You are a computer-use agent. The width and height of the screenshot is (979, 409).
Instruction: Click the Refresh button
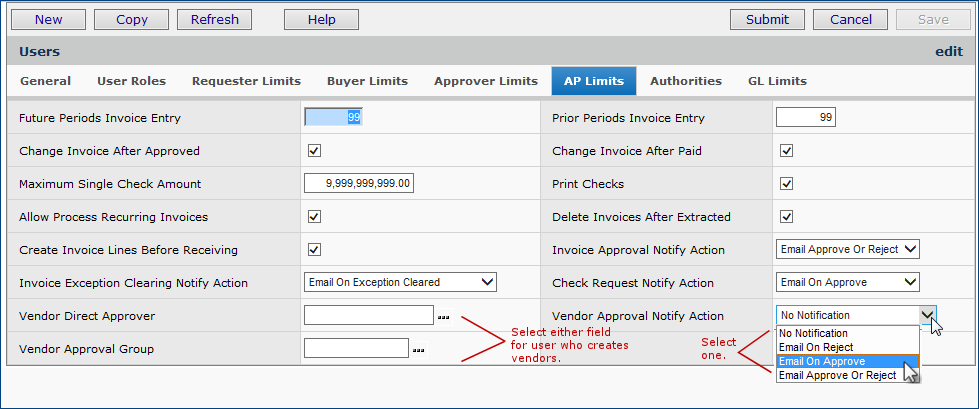point(214,19)
